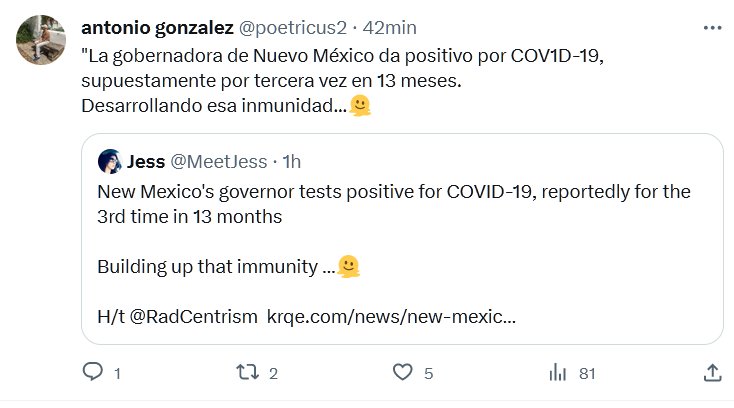Viewport: 734px width, 408px height.
Task: Open the view analytics bar chart icon
Action: tap(558, 373)
